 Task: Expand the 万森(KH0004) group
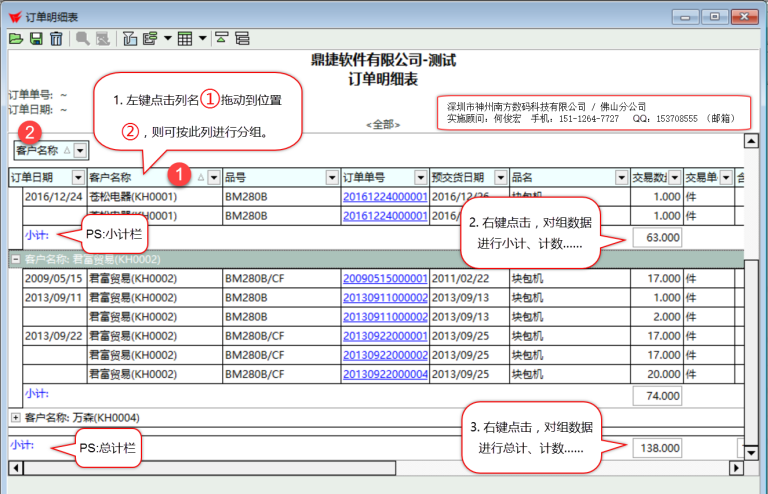click(16, 418)
